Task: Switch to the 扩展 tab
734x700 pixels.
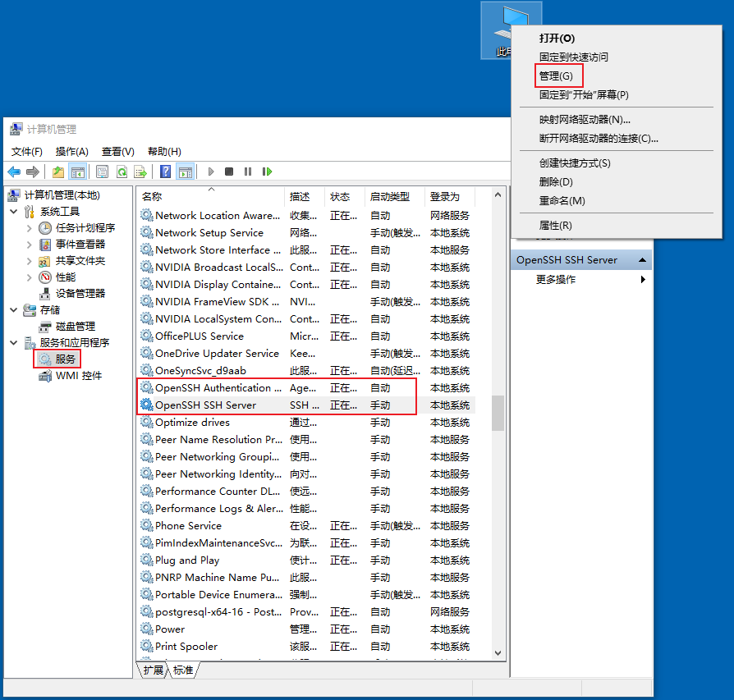Action: pos(153,670)
